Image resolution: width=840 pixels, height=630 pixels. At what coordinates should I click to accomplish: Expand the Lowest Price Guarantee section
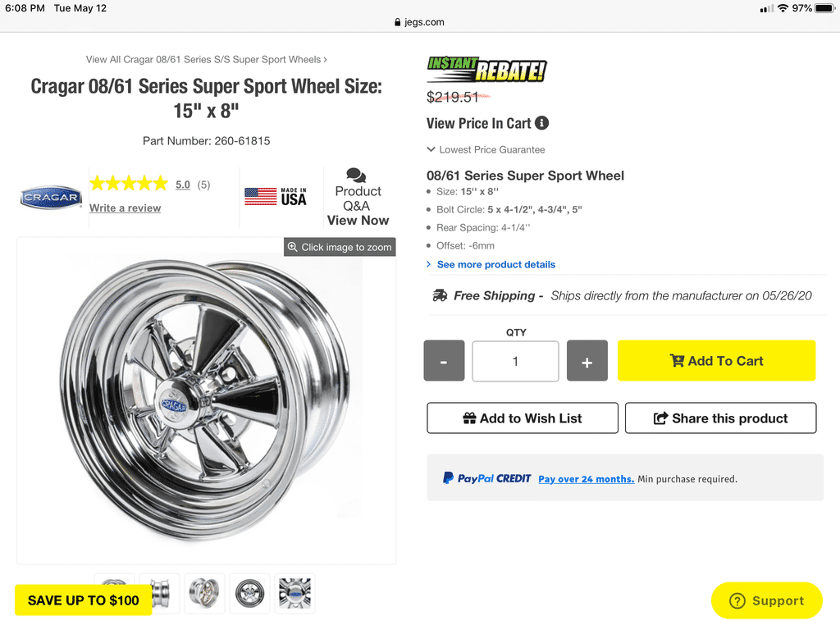[x=486, y=149]
